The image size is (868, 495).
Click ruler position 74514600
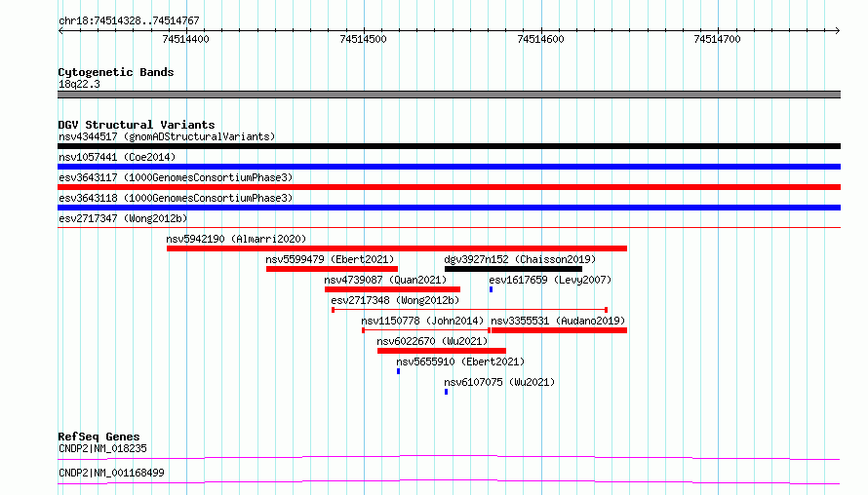click(x=540, y=39)
